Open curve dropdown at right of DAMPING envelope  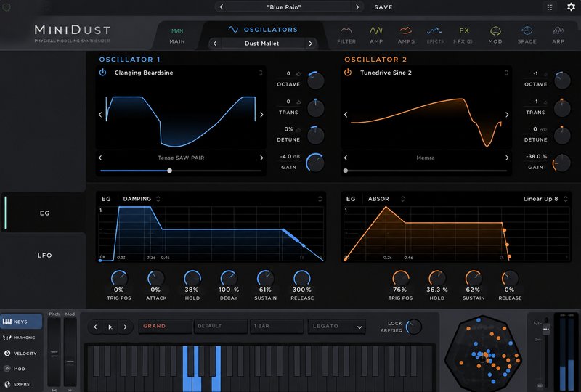tap(320, 199)
